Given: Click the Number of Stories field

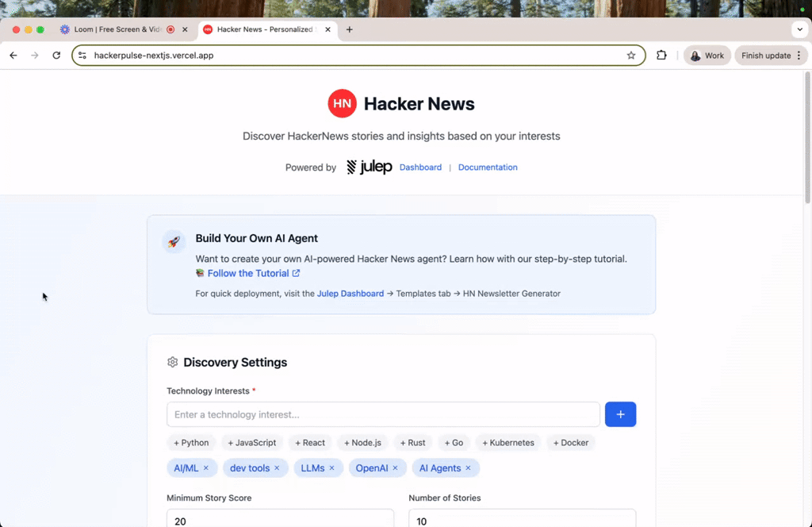Looking at the screenshot, I should (522, 518).
